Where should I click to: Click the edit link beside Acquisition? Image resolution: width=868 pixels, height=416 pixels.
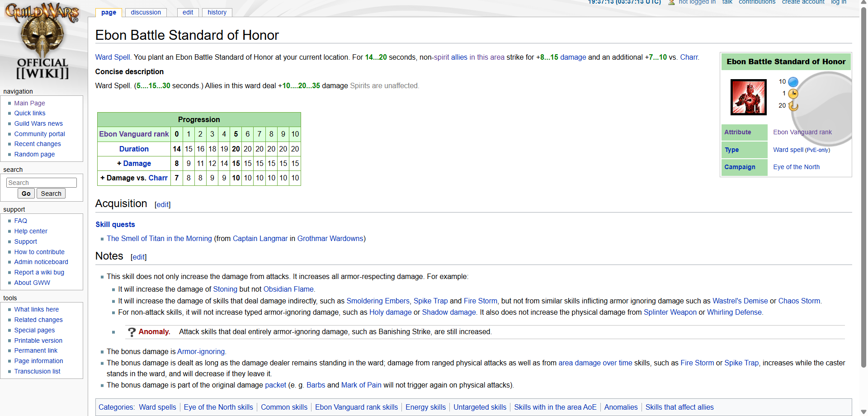(163, 205)
